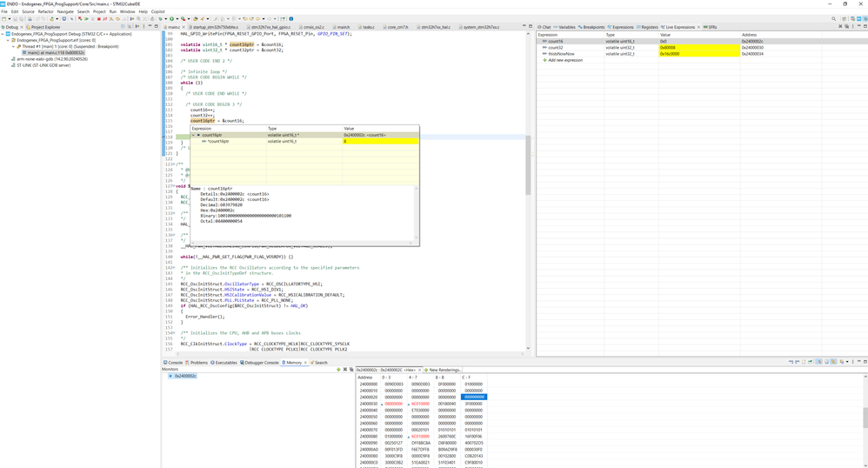Switch to the stm32h7xx_hal_gpio.c editor tab
This screenshot has height=468, width=868.
point(269,27)
